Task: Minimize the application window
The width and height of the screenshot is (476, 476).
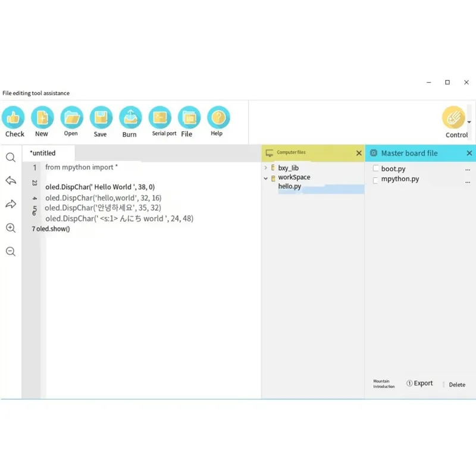Action: 428,82
